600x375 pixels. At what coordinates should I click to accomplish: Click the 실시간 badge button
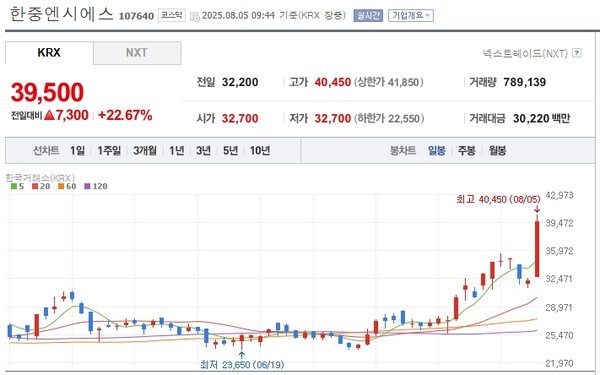368,15
